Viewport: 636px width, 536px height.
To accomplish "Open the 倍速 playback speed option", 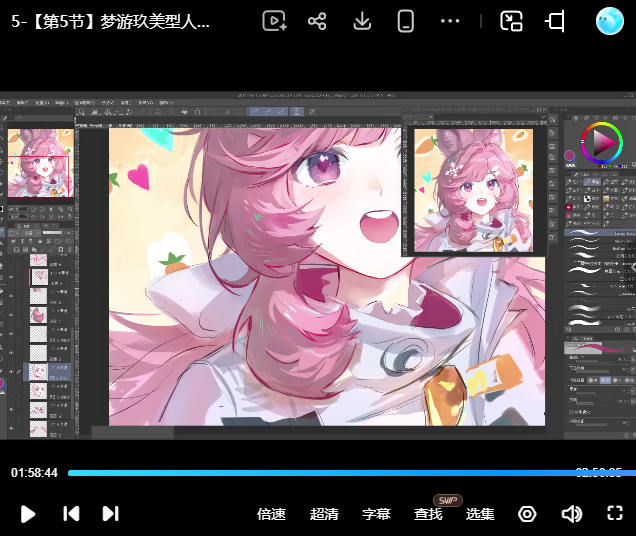I will [x=271, y=514].
